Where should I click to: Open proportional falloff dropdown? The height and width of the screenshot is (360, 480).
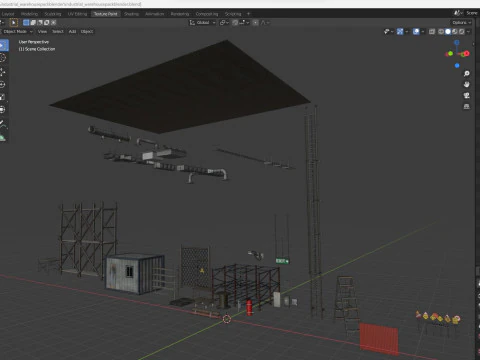265,23
